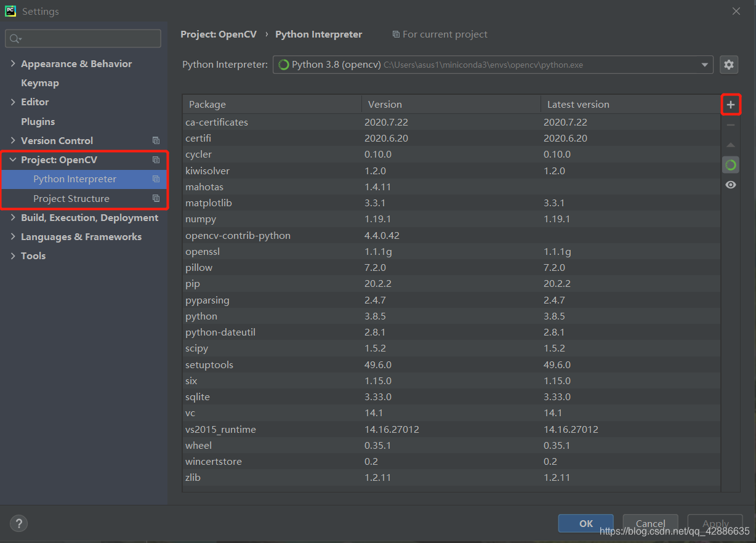This screenshot has height=543, width=756.
Task: Select Project Structure in the settings tree
Action: [x=84, y=199]
